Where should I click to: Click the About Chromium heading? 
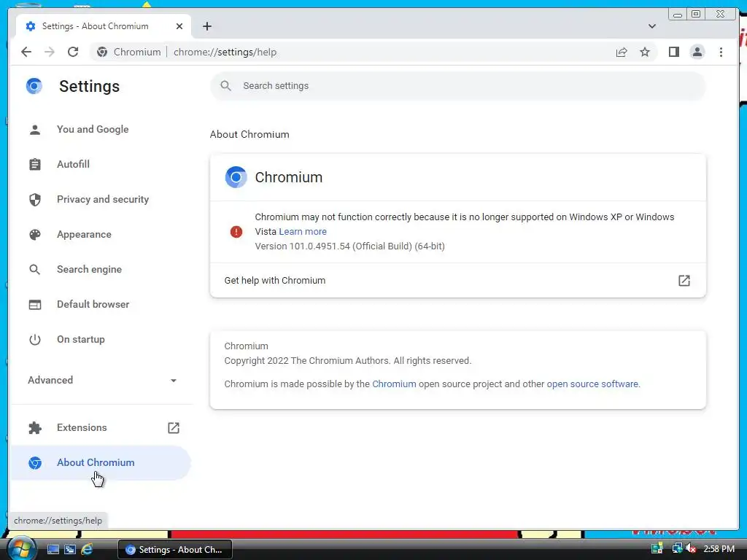pyautogui.click(x=249, y=135)
